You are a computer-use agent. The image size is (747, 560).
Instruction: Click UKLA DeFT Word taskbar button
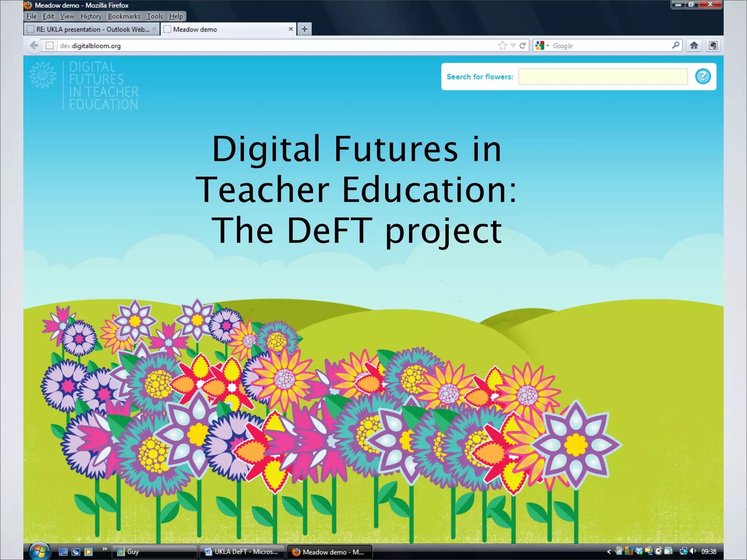242,552
